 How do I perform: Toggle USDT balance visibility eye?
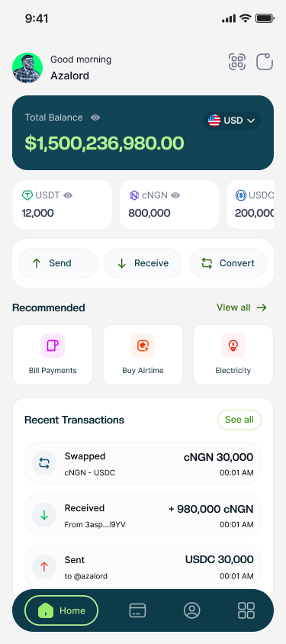click(x=68, y=195)
